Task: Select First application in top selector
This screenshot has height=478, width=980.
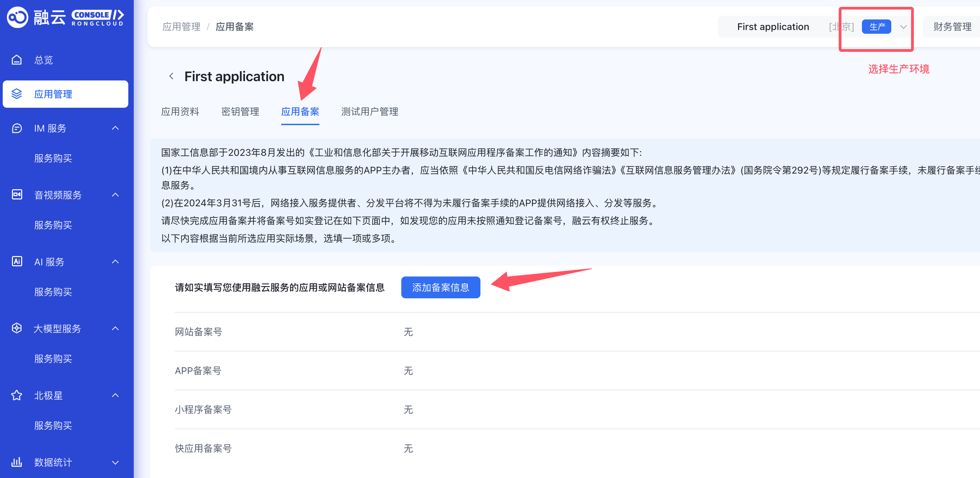Action: 773,27
